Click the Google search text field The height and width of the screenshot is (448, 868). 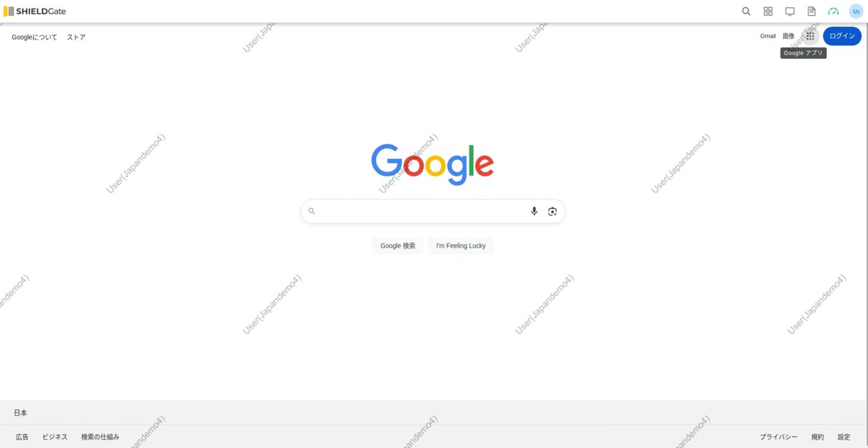(422, 211)
